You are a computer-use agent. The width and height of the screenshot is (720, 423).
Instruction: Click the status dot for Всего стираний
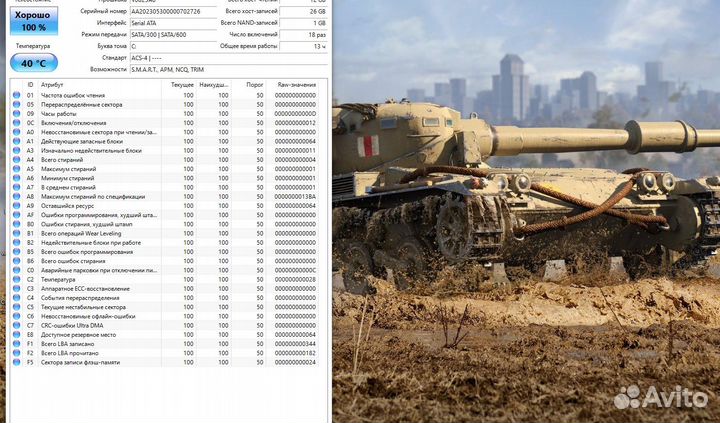[17, 159]
